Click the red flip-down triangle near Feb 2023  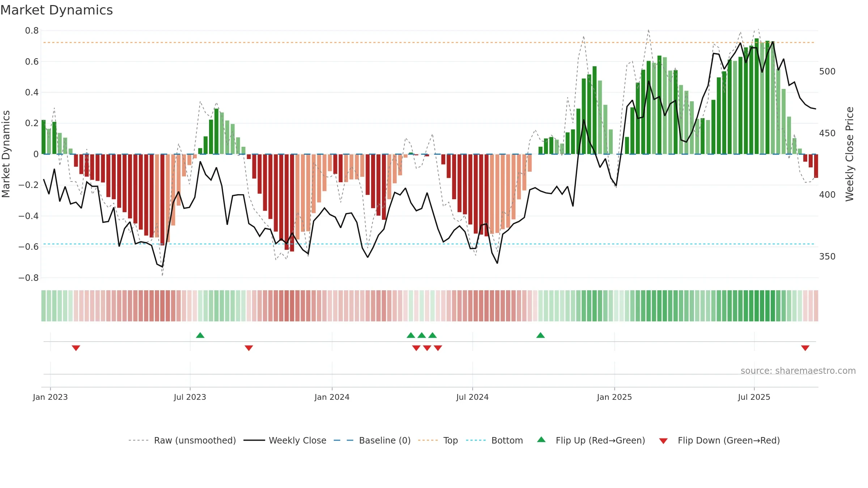point(76,348)
